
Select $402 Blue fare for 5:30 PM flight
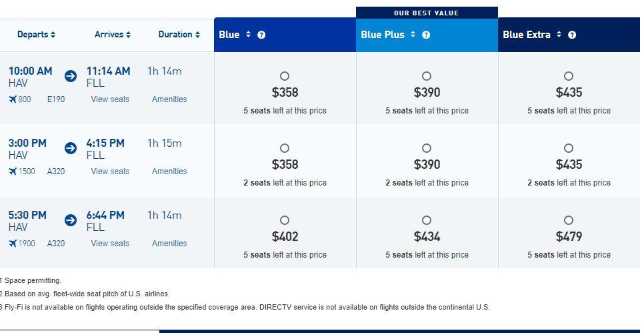click(x=285, y=220)
